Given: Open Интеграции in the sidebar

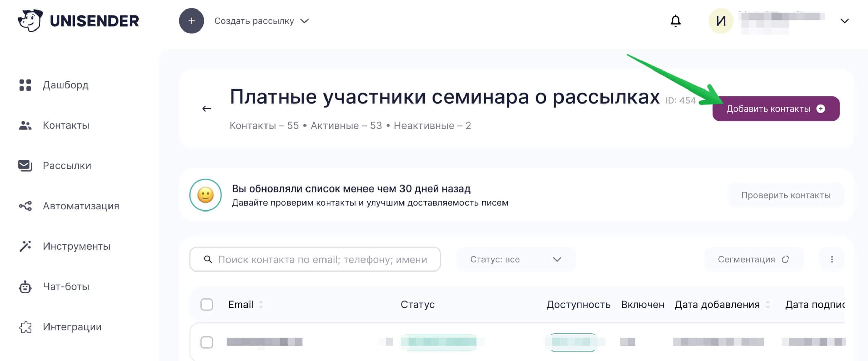Looking at the screenshot, I should [72, 327].
